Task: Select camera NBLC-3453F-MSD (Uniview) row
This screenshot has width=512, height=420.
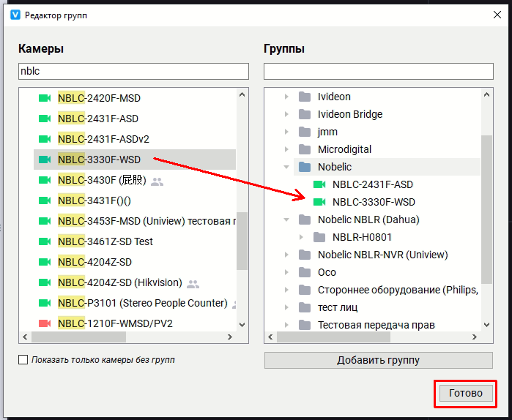Action: (x=135, y=221)
